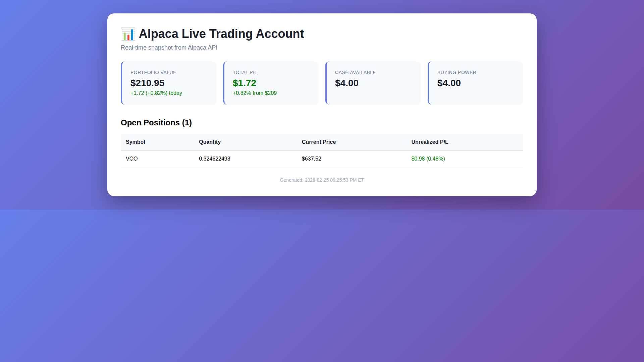Click the Alpaca Live Trading Account title
Screen dimensions: 644x362
pos(222,34)
